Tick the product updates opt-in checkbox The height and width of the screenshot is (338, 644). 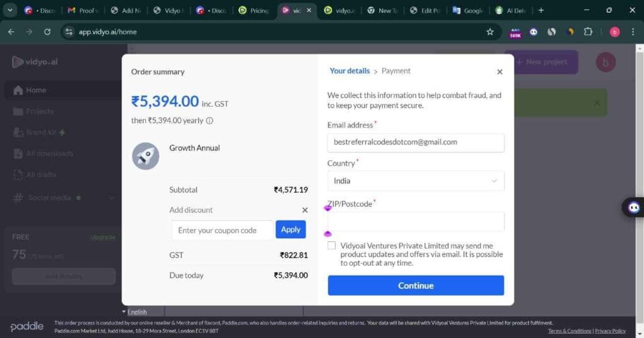click(331, 246)
